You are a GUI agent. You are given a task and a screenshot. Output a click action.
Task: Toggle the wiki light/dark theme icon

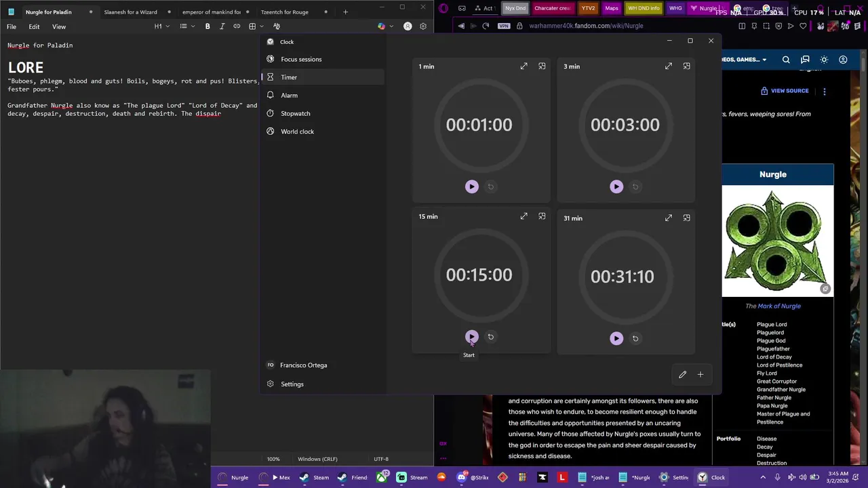(x=824, y=60)
